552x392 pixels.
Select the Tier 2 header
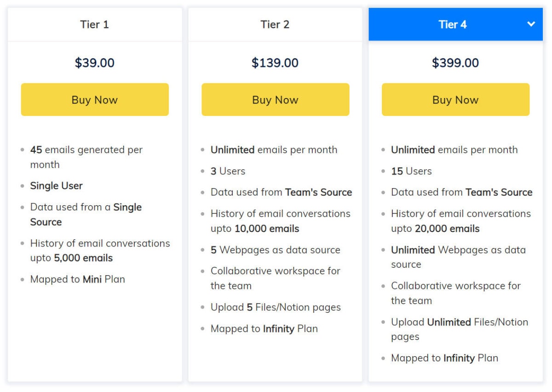point(275,24)
